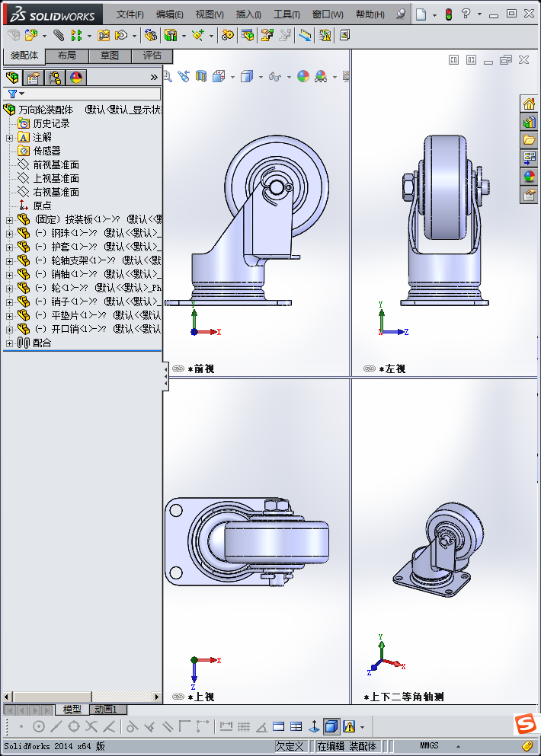Open SolidWorks Resources home pane

[x=529, y=104]
